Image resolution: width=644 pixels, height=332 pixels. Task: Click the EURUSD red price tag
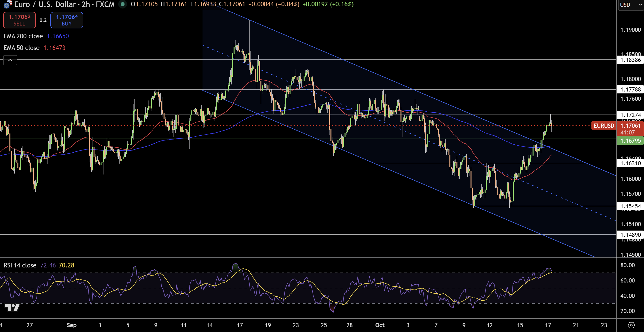pos(604,126)
